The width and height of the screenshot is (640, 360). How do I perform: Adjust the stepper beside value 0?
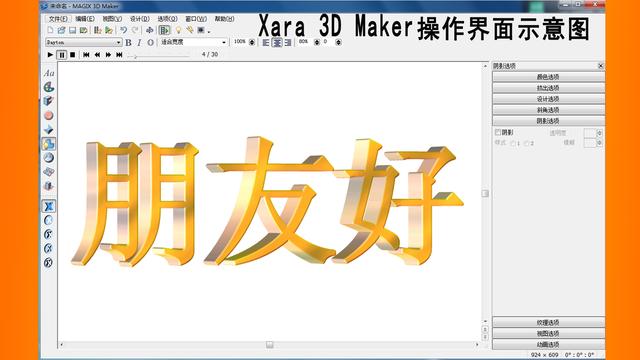tap(338, 42)
